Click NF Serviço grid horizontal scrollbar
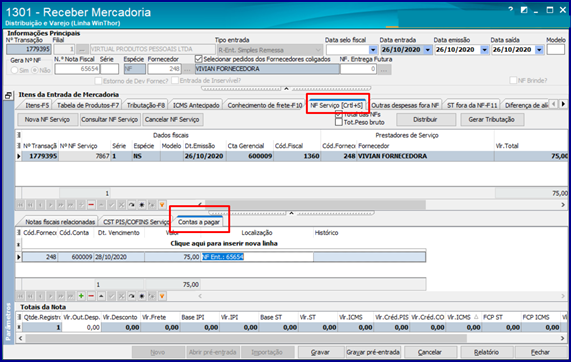 point(315,205)
